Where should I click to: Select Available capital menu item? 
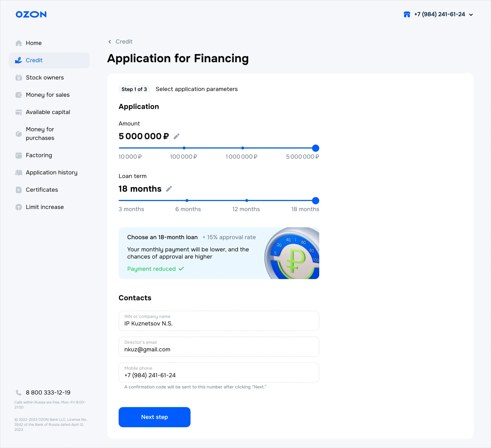click(x=48, y=112)
